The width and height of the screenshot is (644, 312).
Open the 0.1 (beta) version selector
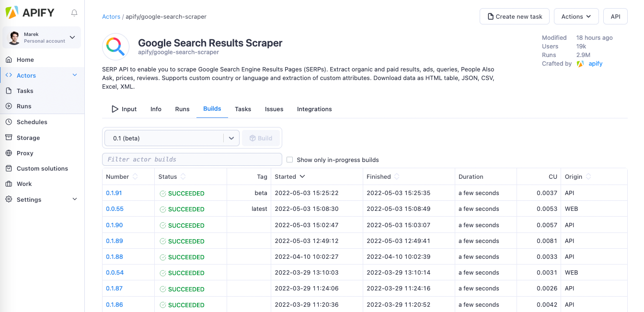pos(172,138)
